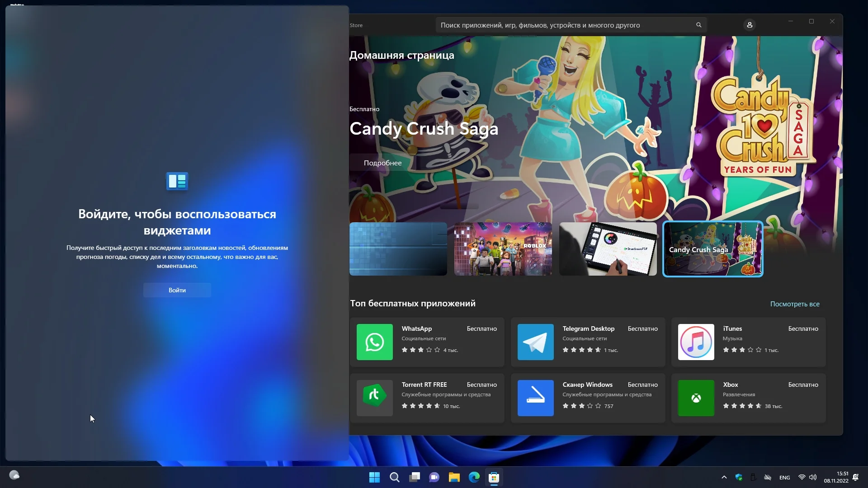
Task: Click the Windows Start button
Action: click(x=374, y=477)
